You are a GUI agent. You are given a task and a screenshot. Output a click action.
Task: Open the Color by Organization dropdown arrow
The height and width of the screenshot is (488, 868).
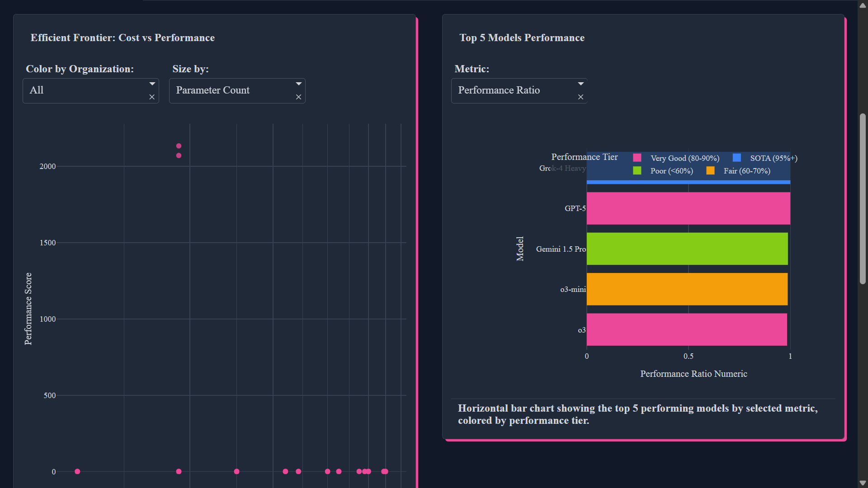click(x=152, y=84)
